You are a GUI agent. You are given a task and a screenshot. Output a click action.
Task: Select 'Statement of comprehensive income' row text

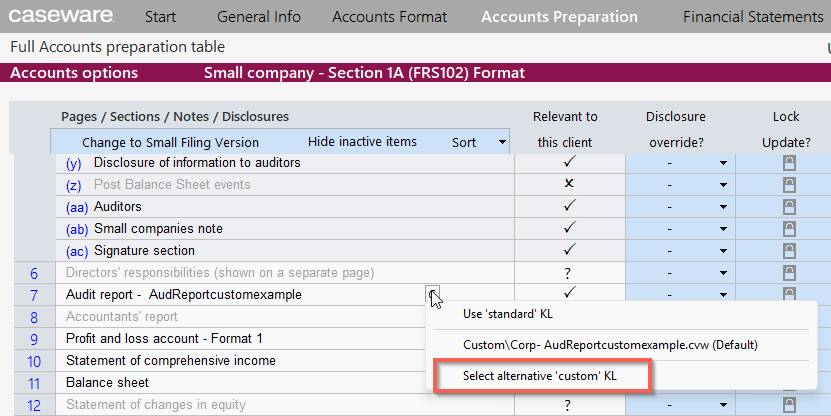(171, 360)
